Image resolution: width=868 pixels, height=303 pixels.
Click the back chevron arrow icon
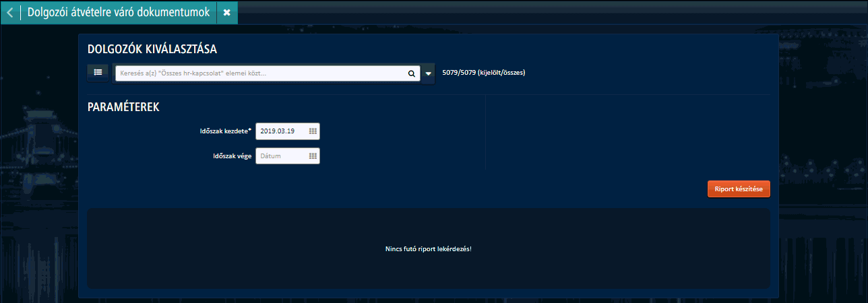click(x=9, y=13)
